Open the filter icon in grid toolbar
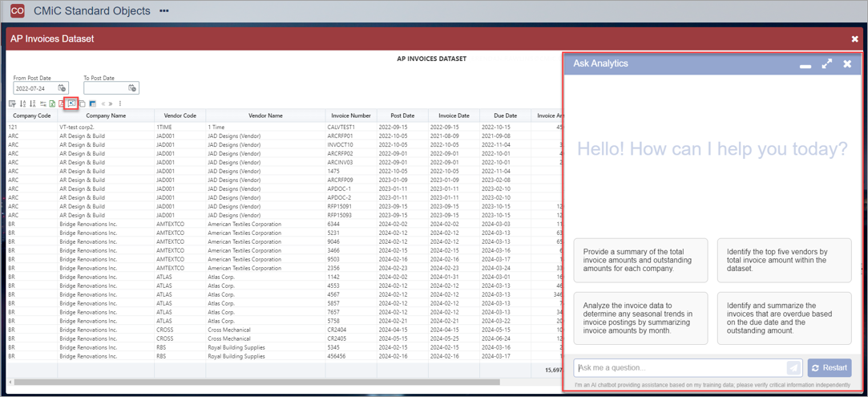 coord(13,103)
